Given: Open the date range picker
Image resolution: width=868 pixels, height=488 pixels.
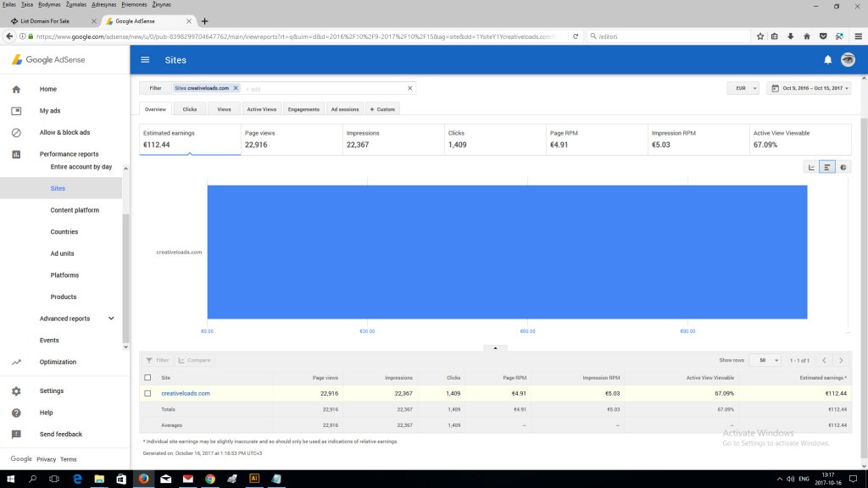Looking at the screenshot, I should point(808,88).
